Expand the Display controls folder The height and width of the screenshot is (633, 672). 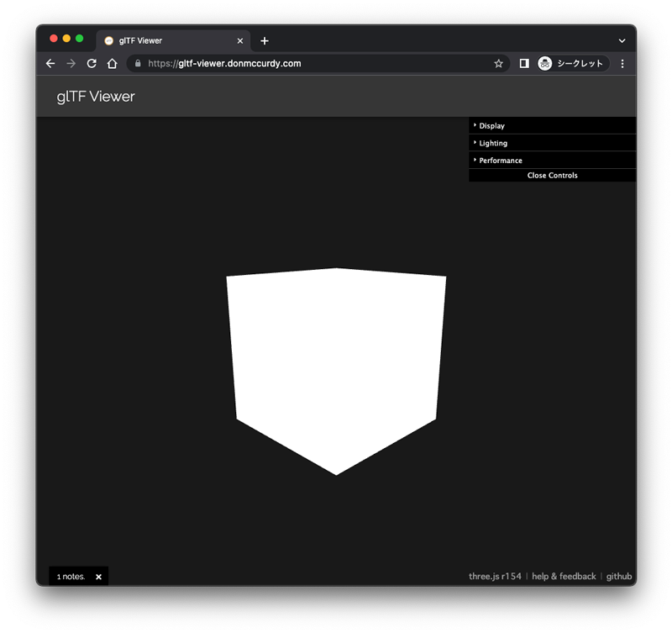(x=553, y=125)
